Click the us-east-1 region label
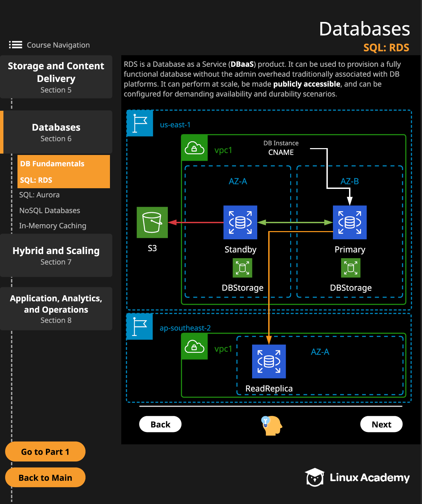The width and height of the screenshot is (422, 504). [175, 125]
